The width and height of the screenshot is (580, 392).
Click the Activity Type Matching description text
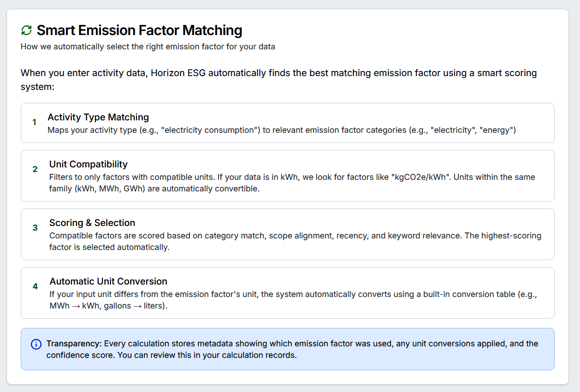[x=282, y=130]
